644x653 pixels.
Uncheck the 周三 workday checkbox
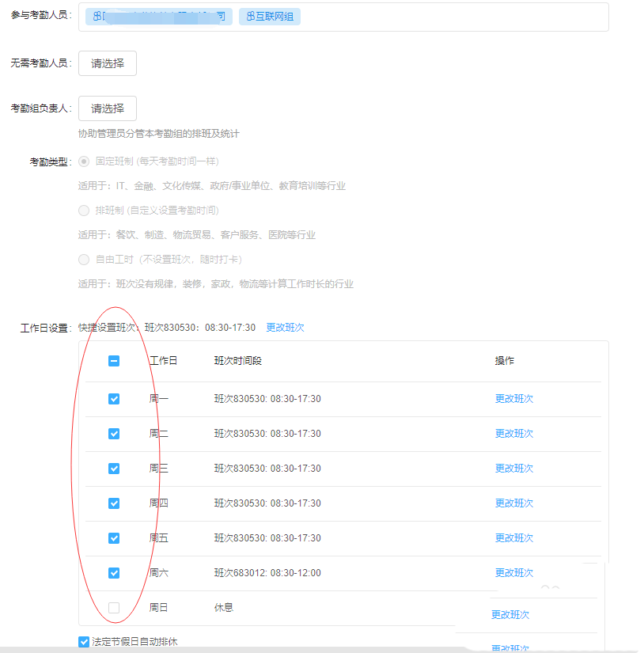[x=114, y=468]
